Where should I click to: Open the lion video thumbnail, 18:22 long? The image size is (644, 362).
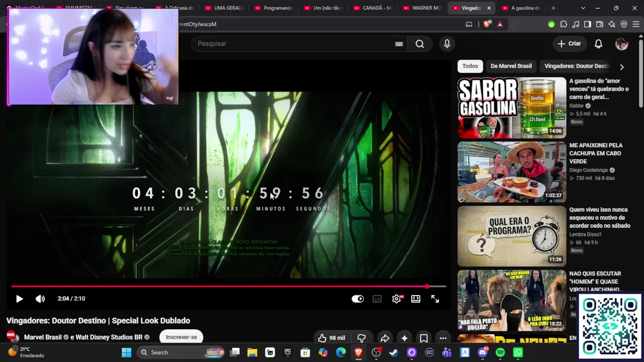point(512,300)
